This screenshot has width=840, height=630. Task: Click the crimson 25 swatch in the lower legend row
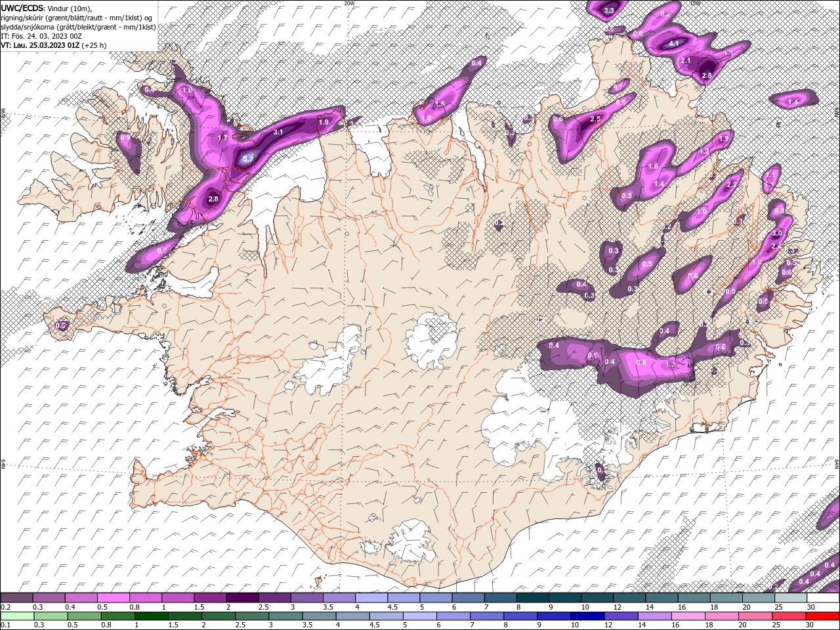(789, 616)
